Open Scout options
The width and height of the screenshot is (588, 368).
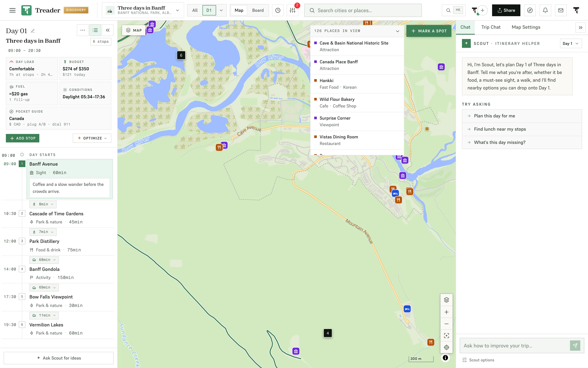pos(478,360)
